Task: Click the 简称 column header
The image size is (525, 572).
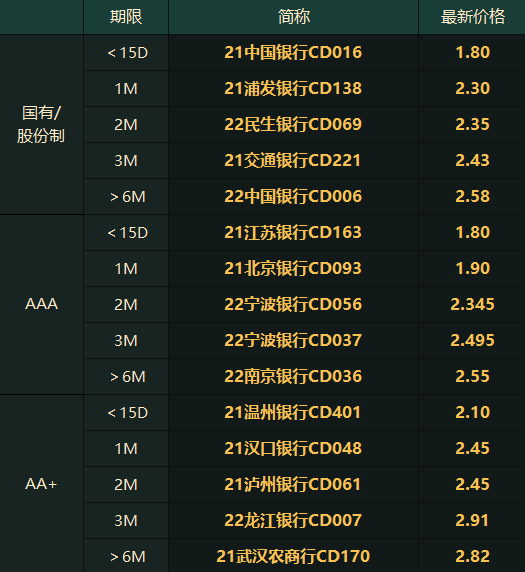Action: [293, 17]
